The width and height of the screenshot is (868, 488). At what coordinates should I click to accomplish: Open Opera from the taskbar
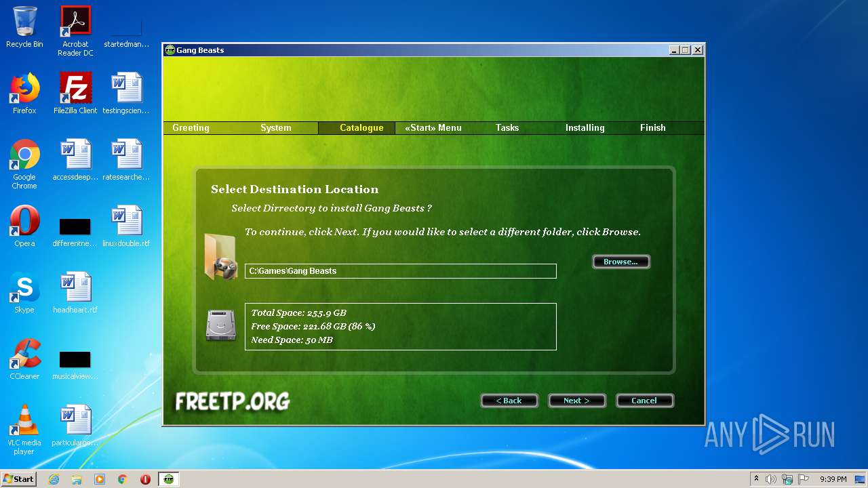(145, 479)
